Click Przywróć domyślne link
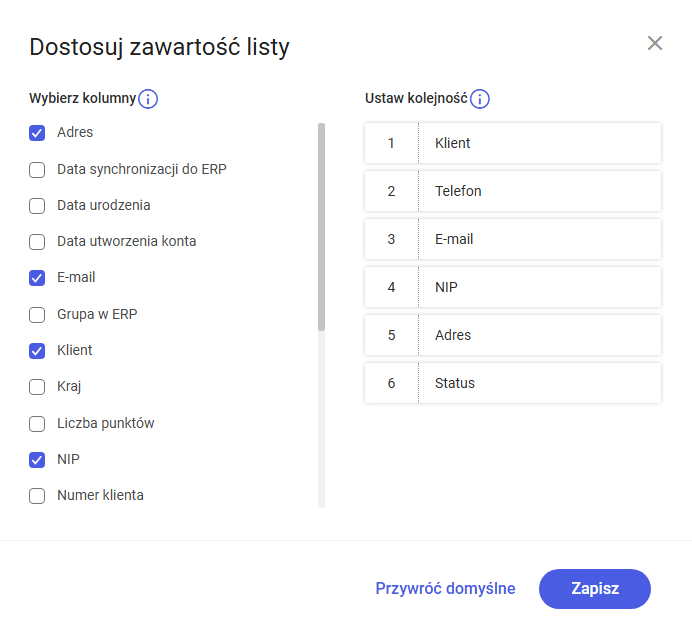 coord(445,588)
